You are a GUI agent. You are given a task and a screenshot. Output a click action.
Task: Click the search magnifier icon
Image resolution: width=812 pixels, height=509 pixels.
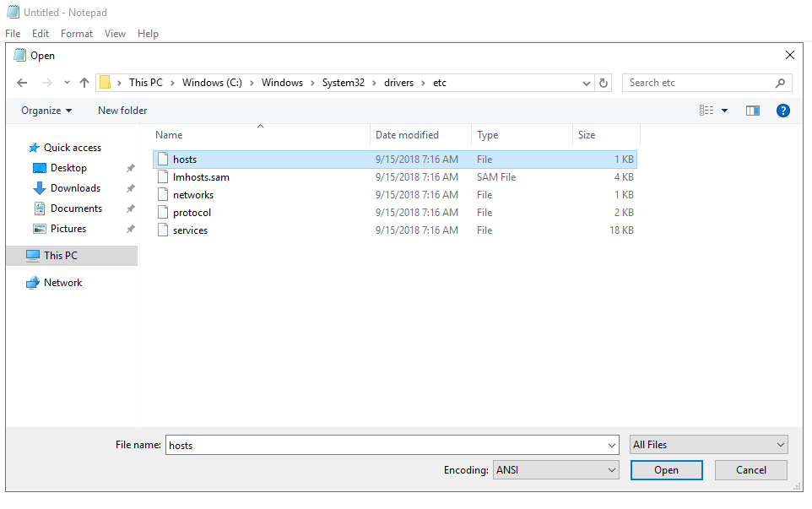pyautogui.click(x=780, y=83)
